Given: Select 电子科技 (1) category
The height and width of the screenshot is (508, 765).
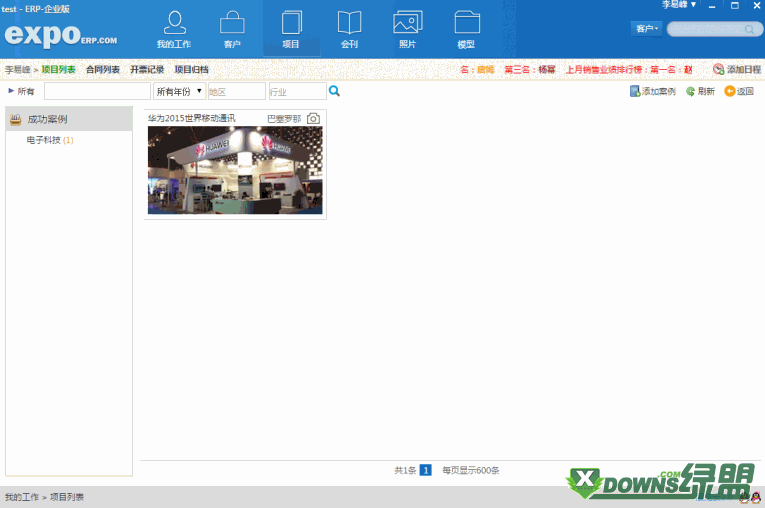Looking at the screenshot, I should [50, 140].
